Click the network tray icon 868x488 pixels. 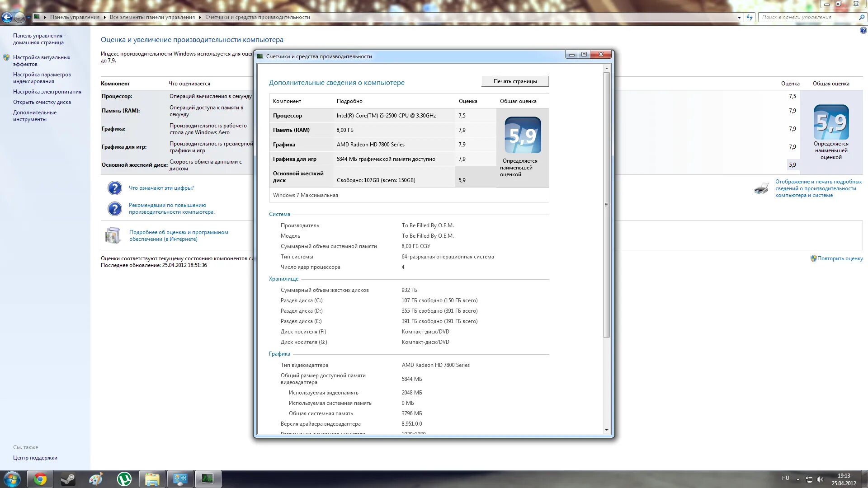809,479
